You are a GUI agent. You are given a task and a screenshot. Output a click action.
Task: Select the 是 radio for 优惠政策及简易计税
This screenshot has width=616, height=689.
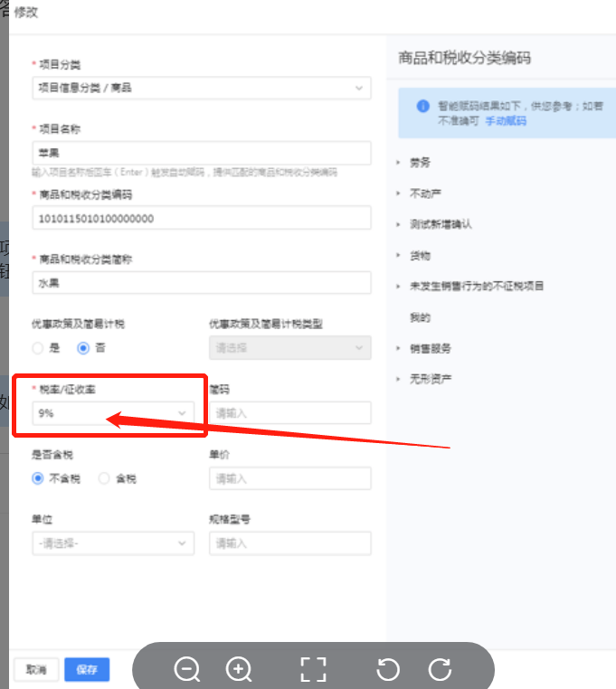(x=38, y=348)
